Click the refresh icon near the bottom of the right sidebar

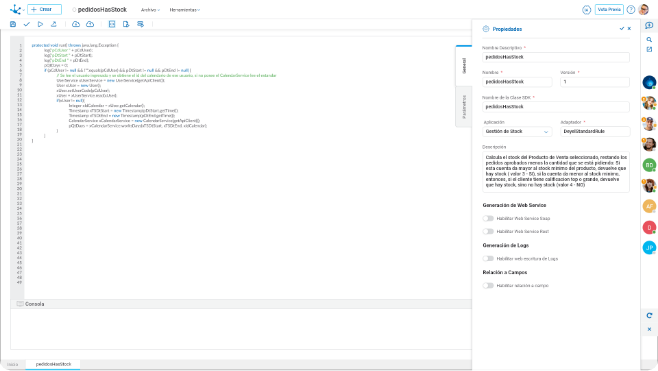coord(649,316)
